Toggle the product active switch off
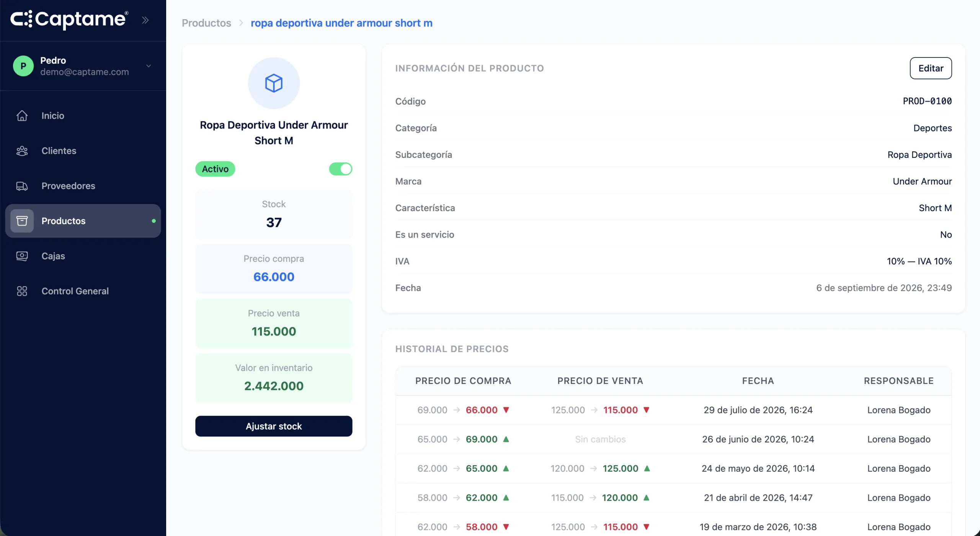Image resolution: width=980 pixels, height=536 pixels. tap(340, 169)
